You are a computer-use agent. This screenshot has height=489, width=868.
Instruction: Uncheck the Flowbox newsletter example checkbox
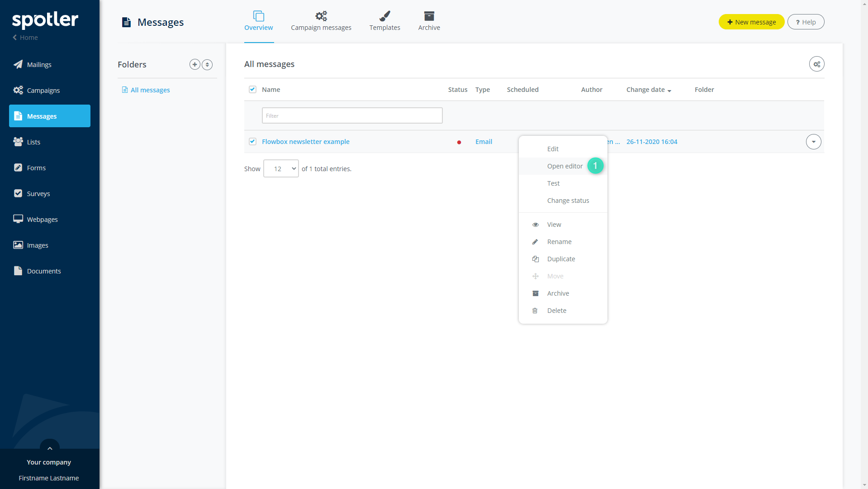click(x=252, y=142)
